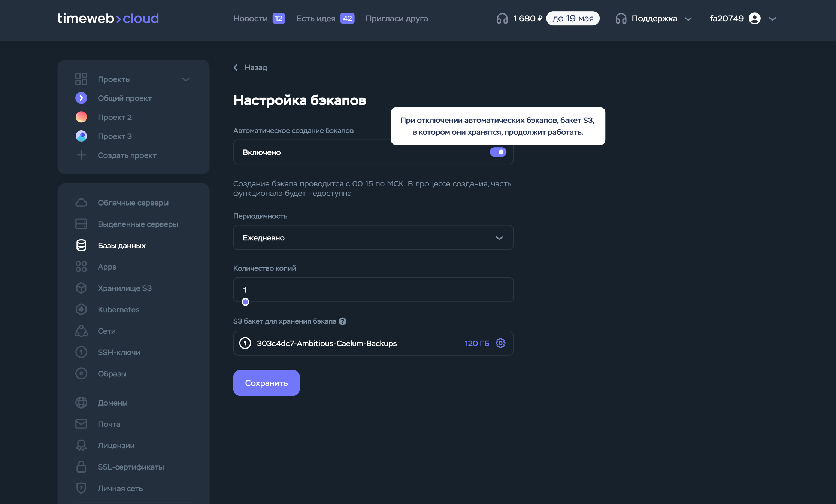The image size is (836, 504).
Task: Disable automatic backup creation toggle
Action: (x=498, y=152)
